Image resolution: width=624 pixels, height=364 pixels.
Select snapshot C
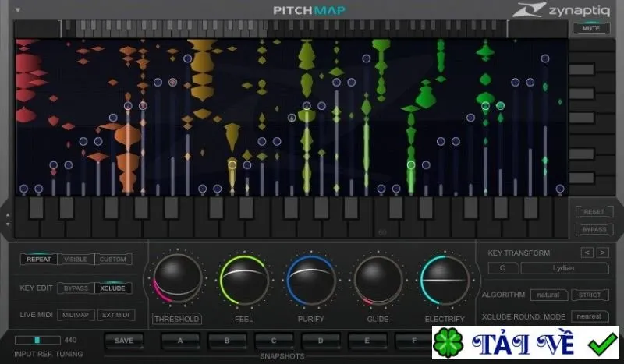(x=274, y=341)
